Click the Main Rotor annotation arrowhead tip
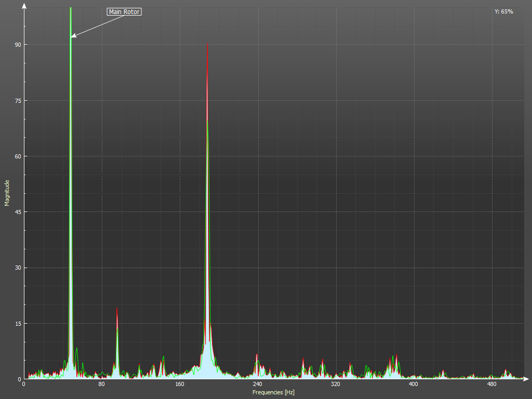Screen dimensions: 532x399 tap(72, 36)
